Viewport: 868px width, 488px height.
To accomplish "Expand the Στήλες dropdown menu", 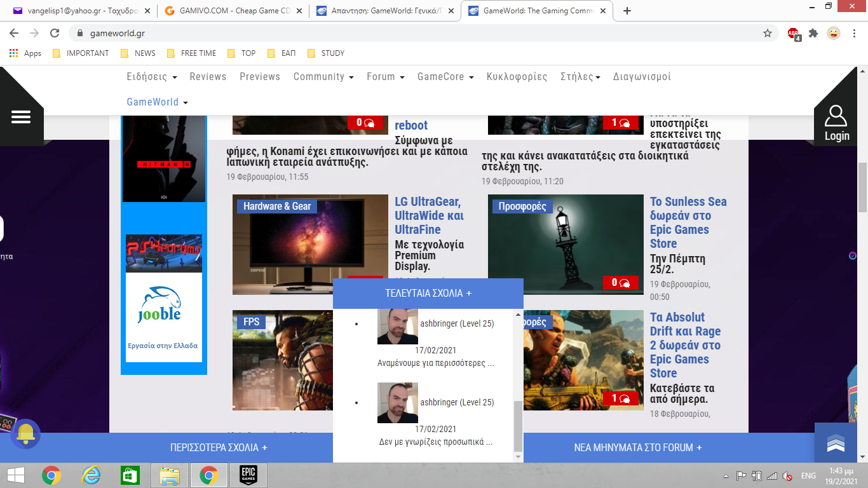I will tap(580, 77).
